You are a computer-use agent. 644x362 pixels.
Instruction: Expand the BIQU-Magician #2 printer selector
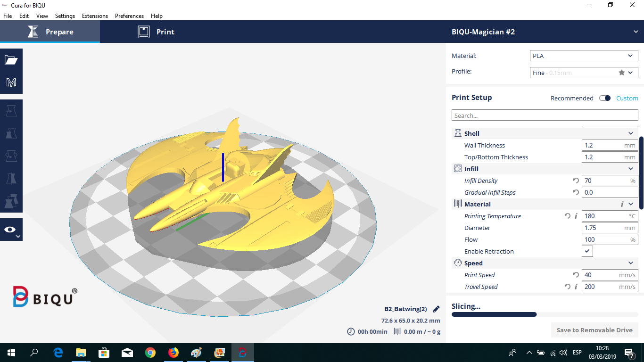click(545, 32)
